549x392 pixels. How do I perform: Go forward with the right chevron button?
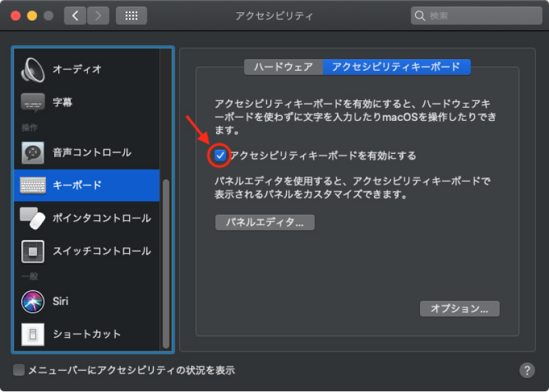click(98, 15)
